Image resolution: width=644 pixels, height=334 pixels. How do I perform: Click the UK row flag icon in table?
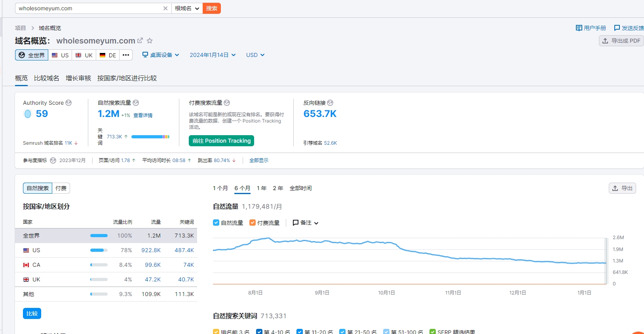[26, 279]
